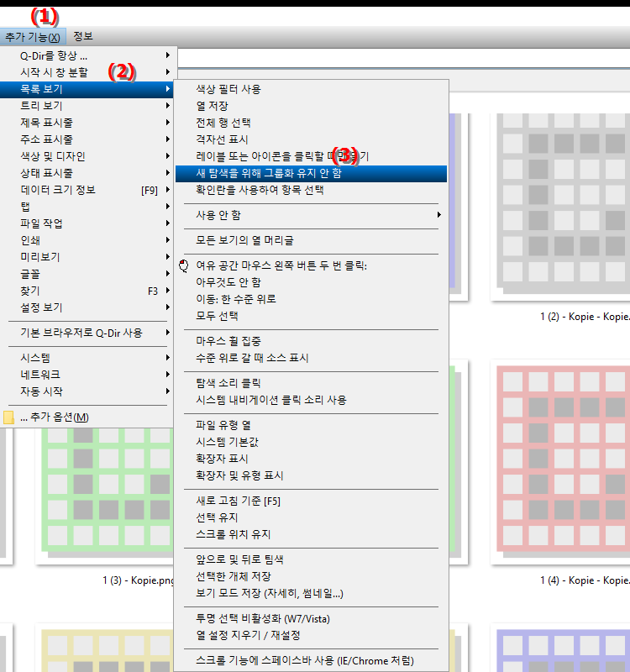Expand the 탭 submenu
Screen dimensions: 630x672
(x=88, y=206)
